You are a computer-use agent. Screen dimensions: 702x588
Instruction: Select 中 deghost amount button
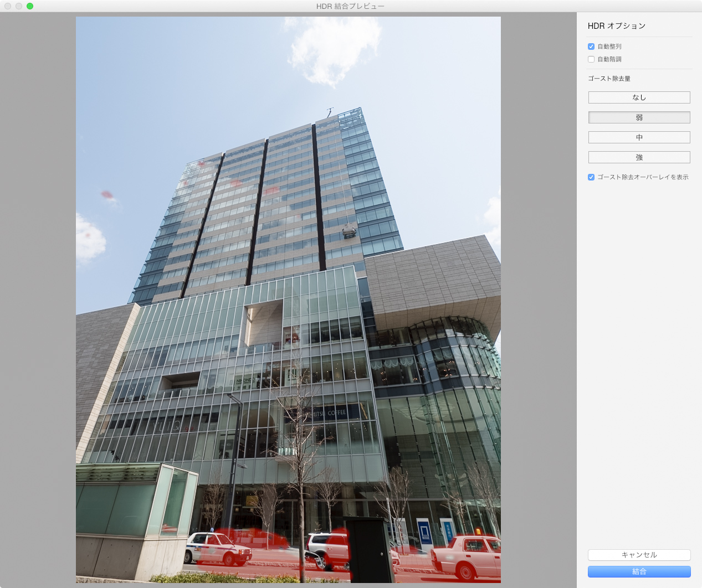(x=639, y=137)
